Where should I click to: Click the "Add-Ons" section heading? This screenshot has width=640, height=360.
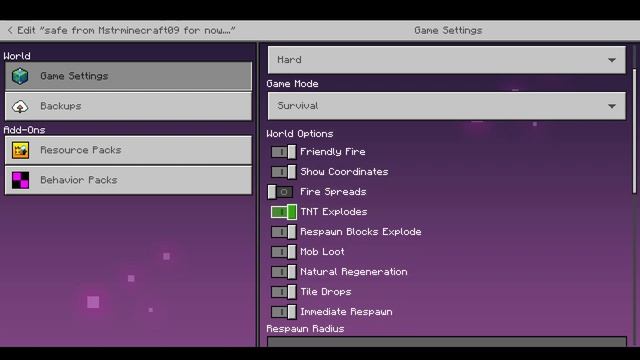tap(24, 130)
